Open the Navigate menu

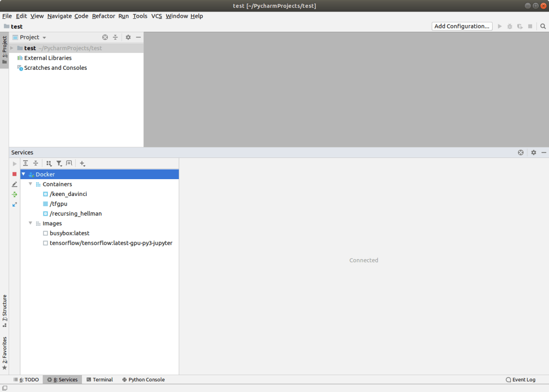point(59,16)
